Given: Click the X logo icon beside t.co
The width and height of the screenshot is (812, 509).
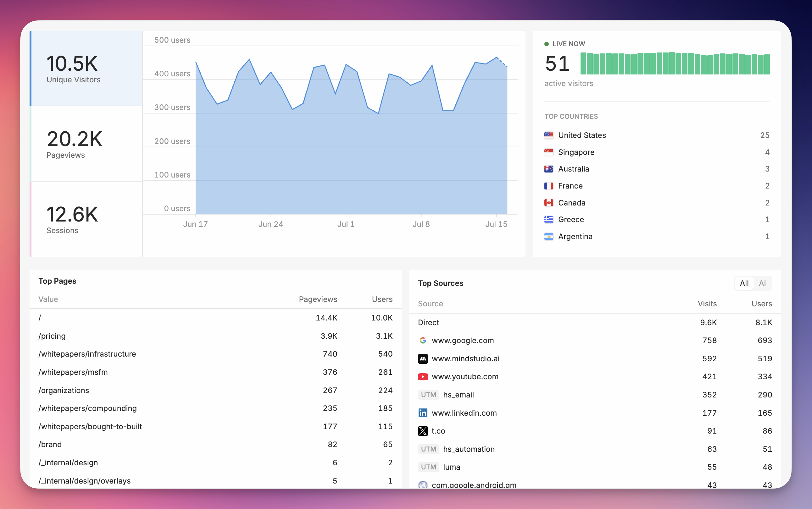Looking at the screenshot, I should click(x=423, y=431).
